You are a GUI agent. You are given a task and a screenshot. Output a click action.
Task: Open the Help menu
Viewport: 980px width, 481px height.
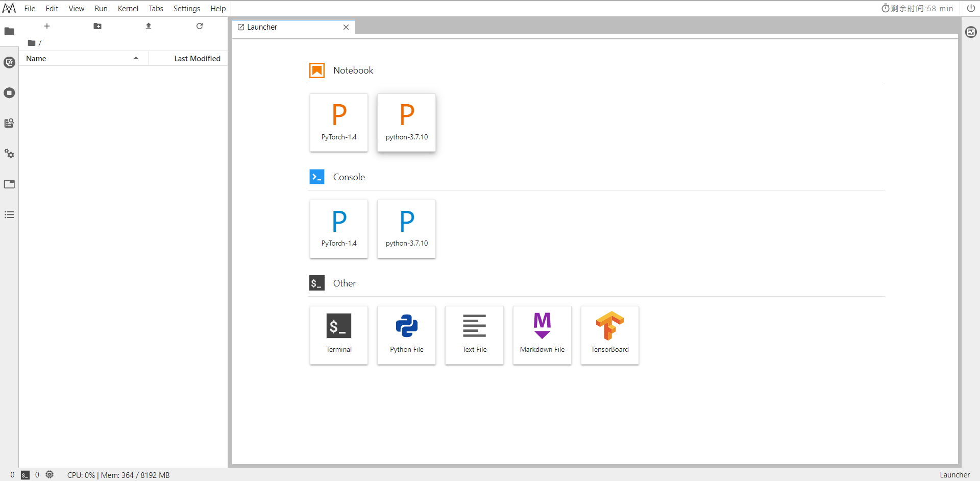[x=218, y=9]
